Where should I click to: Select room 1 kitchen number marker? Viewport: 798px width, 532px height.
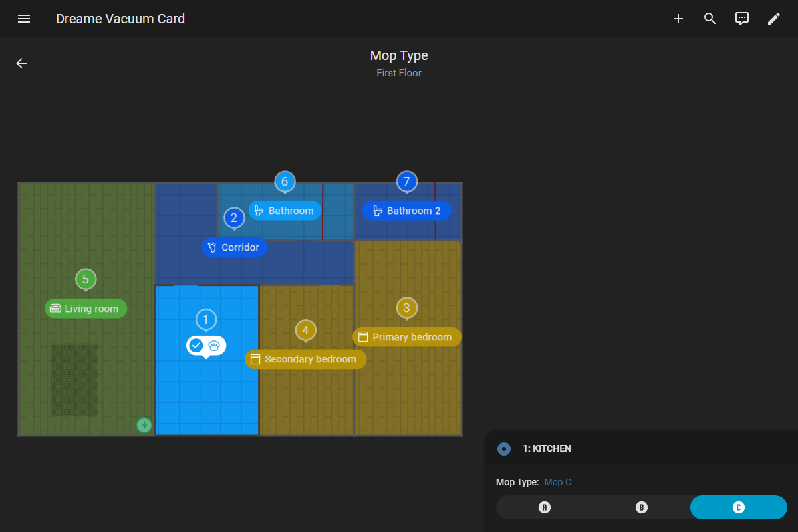click(x=206, y=320)
